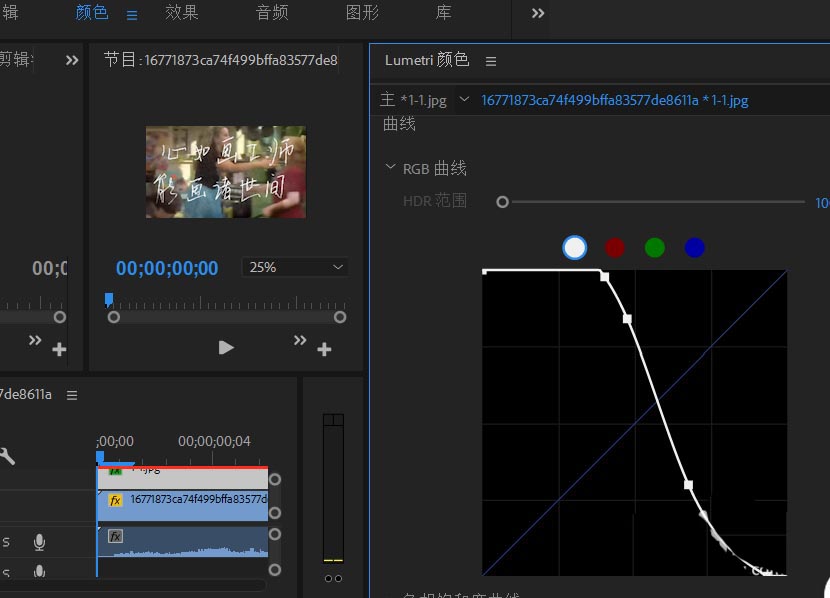
Task: Click the yellow fx badge on the video clip
Action: (115, 500)
